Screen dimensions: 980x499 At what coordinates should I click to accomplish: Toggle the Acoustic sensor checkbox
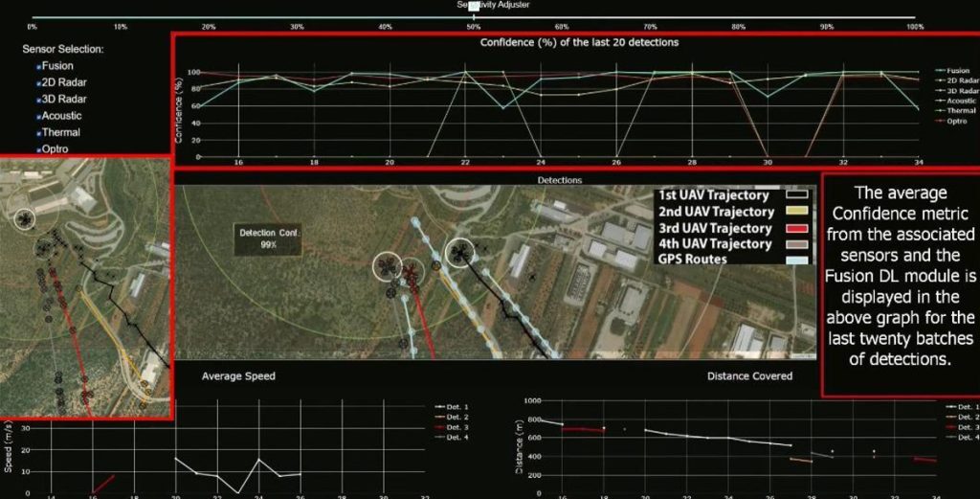tap(38, 116)
